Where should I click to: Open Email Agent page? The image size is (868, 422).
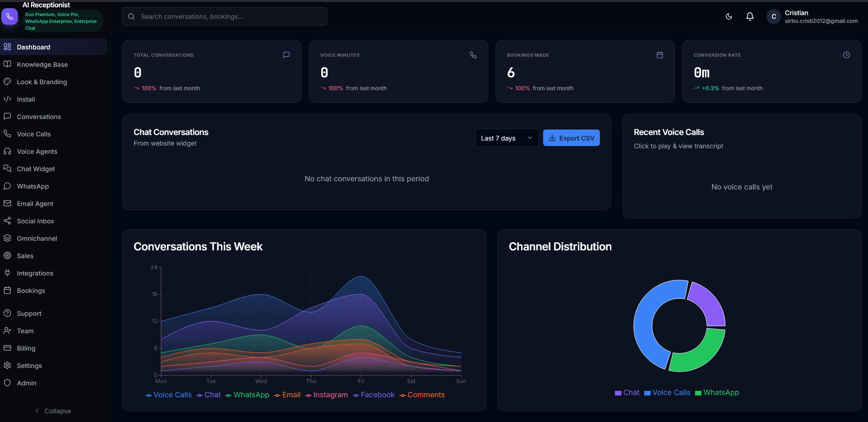click(x=54, y=203)
